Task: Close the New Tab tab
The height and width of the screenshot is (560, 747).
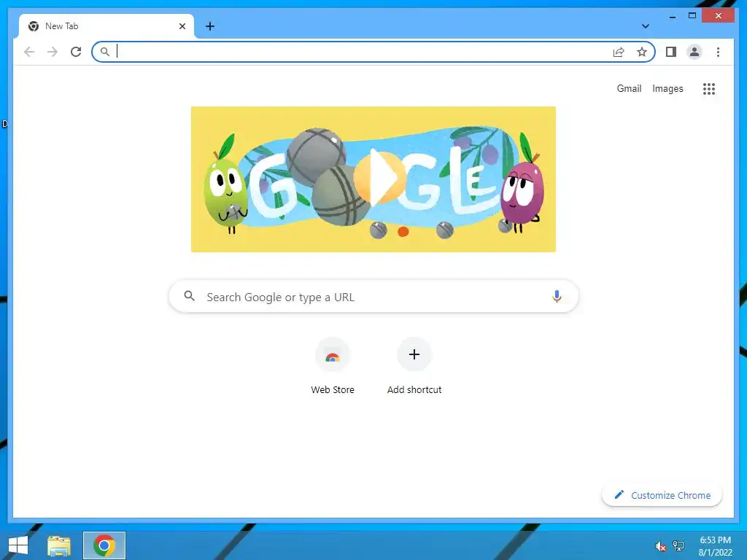Action: (182, 26)
